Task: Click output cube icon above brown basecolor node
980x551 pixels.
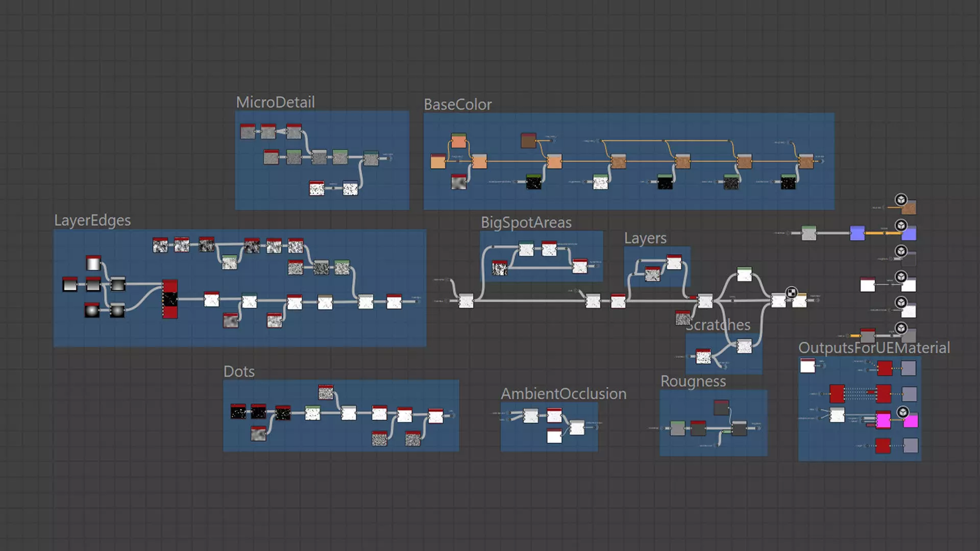Action: point(901,199)
